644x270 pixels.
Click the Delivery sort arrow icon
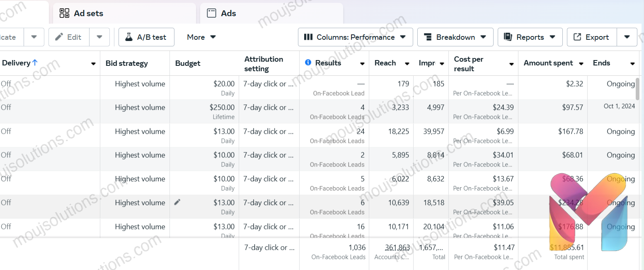click(35, 63)
